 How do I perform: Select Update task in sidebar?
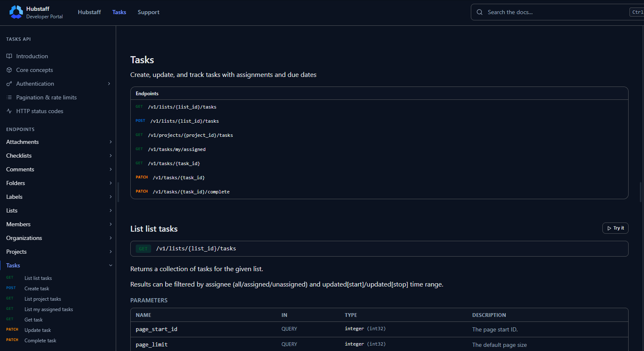pos(37,330)
